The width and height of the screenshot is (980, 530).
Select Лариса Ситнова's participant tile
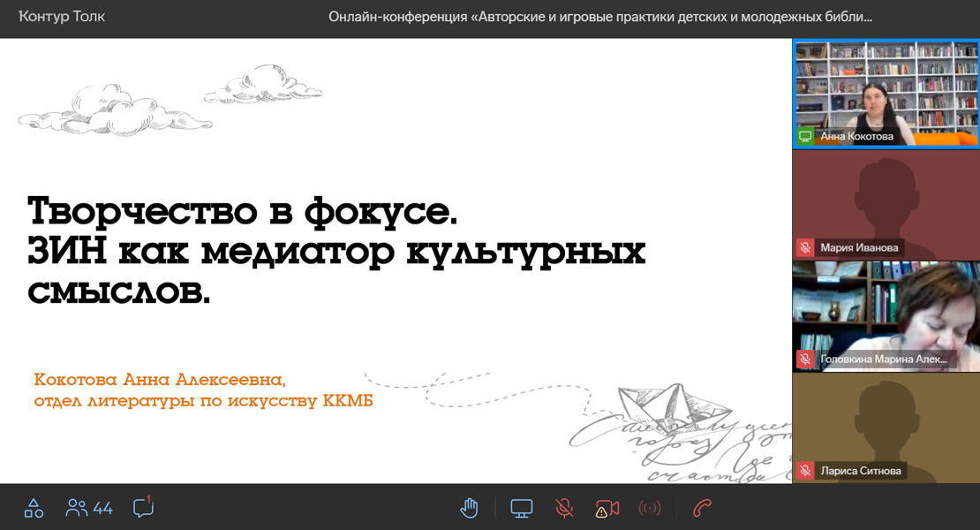pyautogui.click(x=886, y=428)
